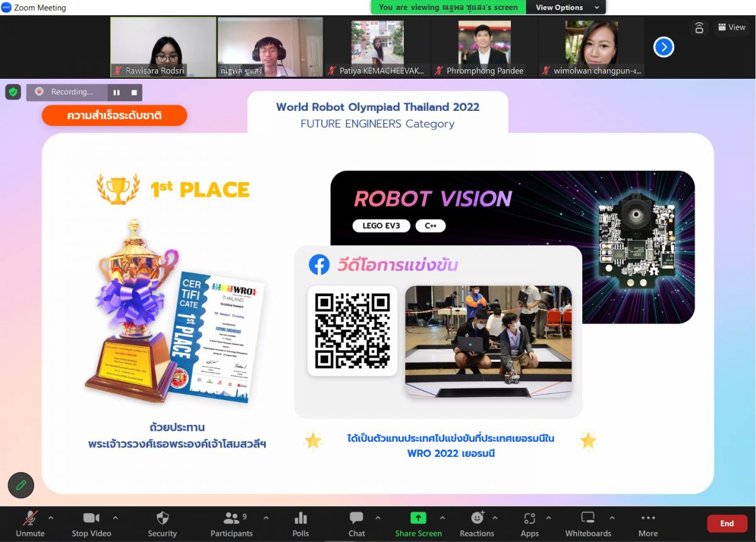Open the Participants panel
Viewport: 756px width, 542px height.
231,524
